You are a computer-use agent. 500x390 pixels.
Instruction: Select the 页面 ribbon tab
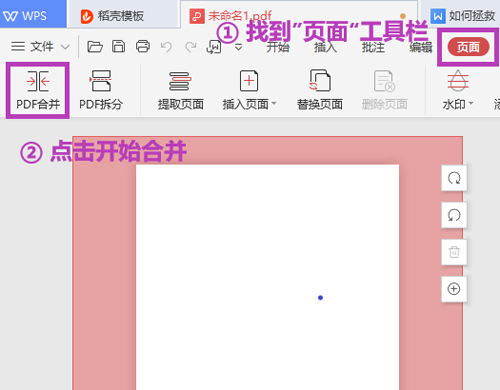[x=468, y=47]
